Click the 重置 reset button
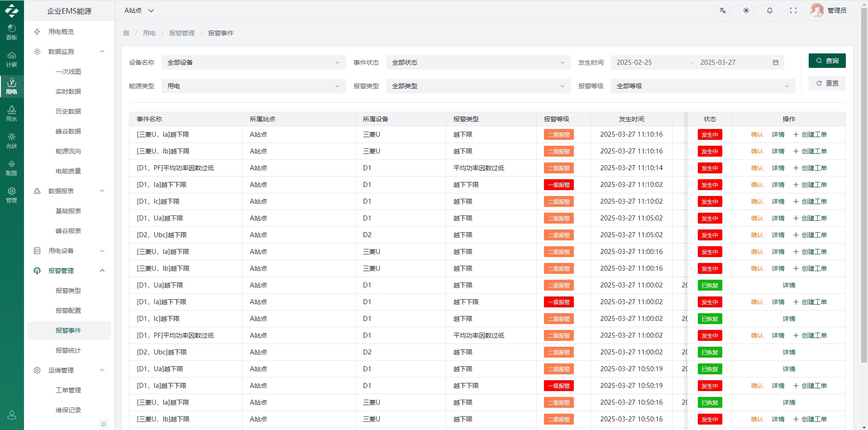The width and height of the screenshot is (868, 430). click(827, 83)
